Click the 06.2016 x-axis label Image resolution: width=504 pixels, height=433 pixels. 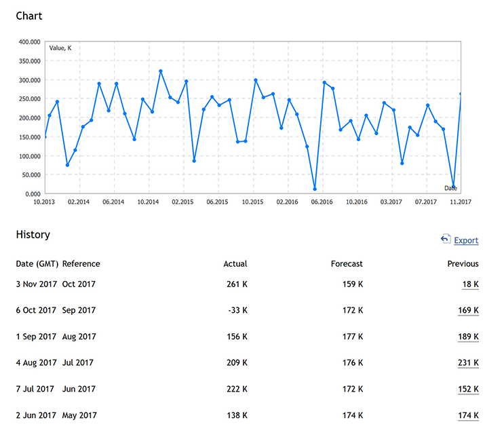(x=322, y=202)
